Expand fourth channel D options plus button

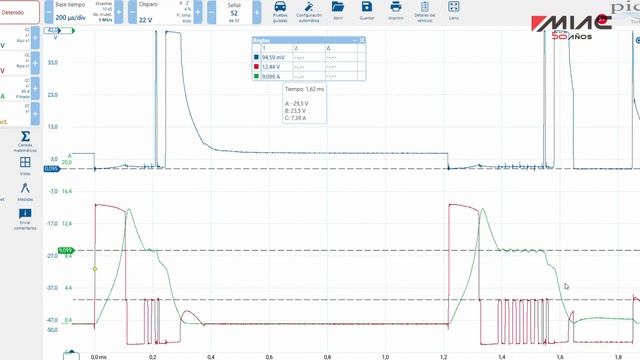pos(35,114)
